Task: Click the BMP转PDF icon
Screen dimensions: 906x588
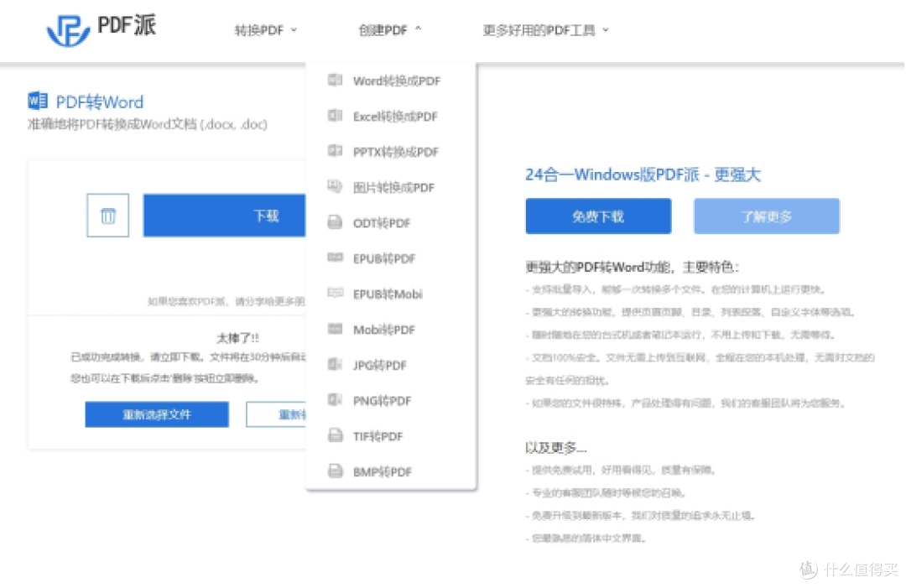Action: 335,471
